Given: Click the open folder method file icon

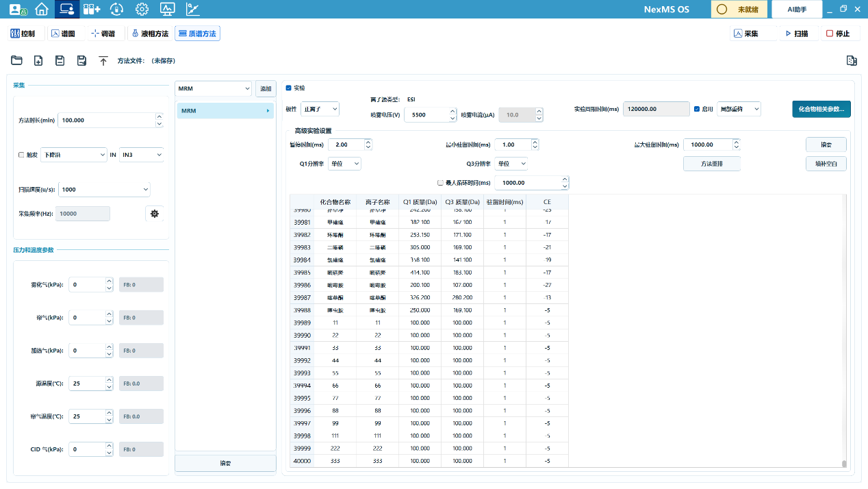Looking at the screenshot, I should pyautogui.click(x=16, y=60).
